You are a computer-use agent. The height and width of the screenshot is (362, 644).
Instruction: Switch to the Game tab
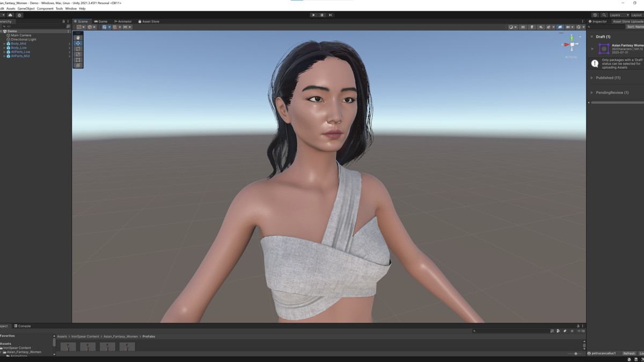101,21
